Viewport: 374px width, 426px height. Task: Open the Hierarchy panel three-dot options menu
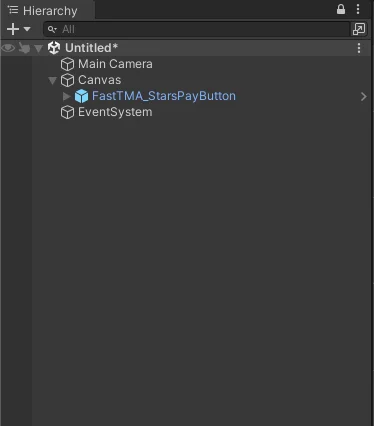point(358,9)
